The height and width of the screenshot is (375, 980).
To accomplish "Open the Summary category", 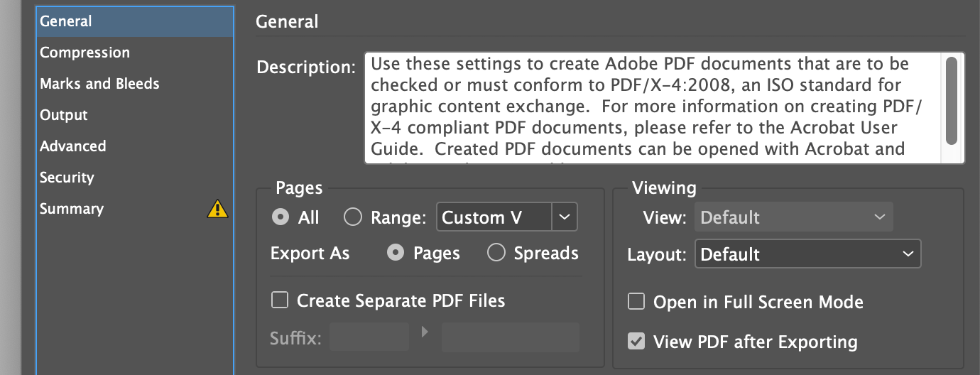I will point(135,209).
